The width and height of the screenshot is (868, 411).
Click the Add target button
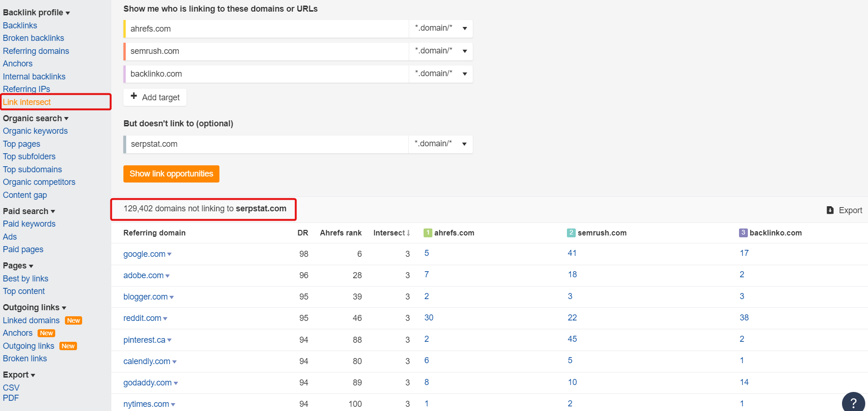pos(155,97)
